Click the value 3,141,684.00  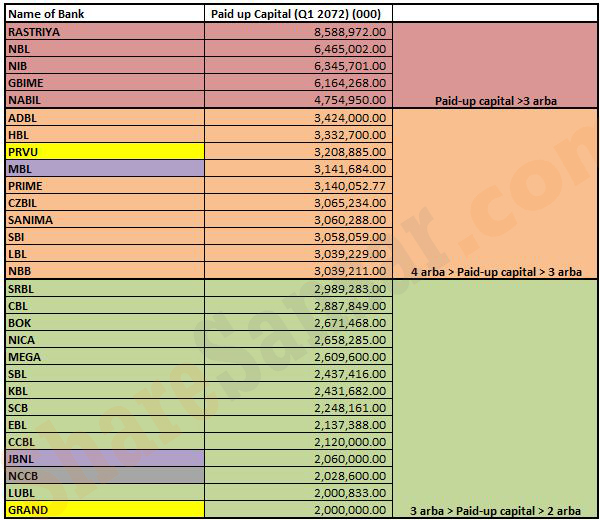(x=350, y=169)
